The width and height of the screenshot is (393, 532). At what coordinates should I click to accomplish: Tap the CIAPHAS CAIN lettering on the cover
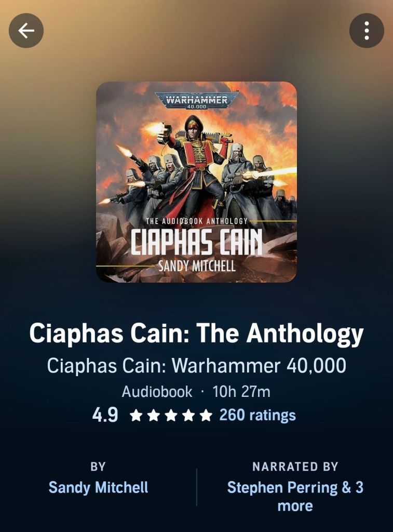197,241
